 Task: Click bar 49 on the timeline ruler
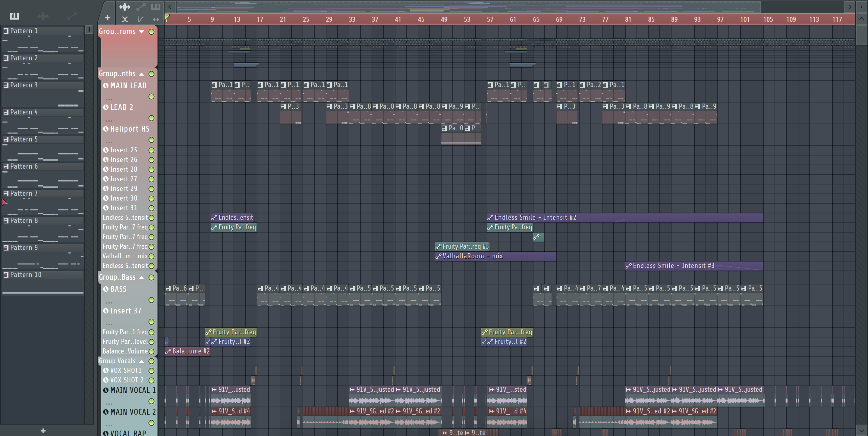click(x=444, y=19)
